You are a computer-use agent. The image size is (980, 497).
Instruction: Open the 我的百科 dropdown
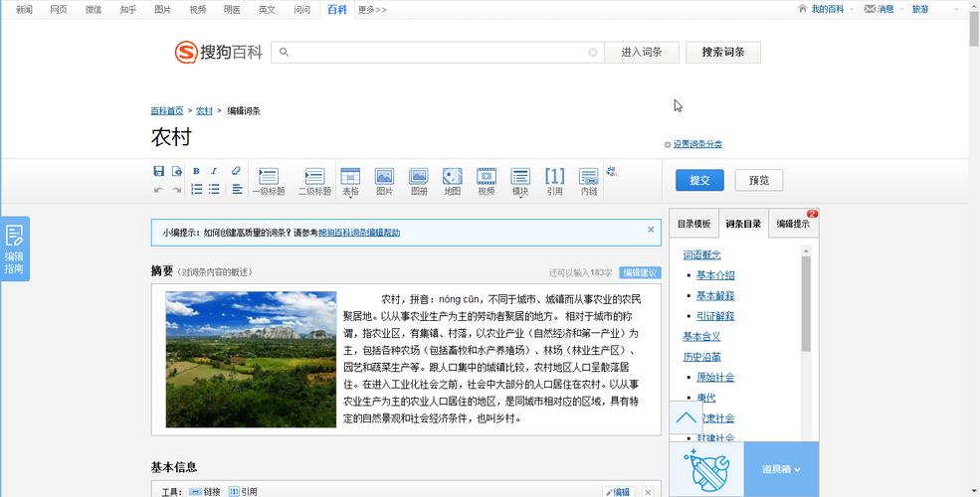pyautogui.click(x=826, y=9)
